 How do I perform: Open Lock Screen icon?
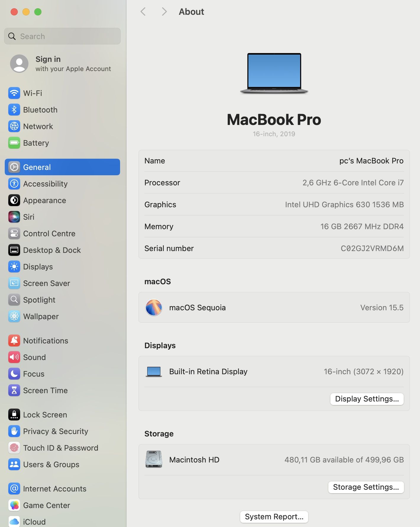(x=14, y=415)
